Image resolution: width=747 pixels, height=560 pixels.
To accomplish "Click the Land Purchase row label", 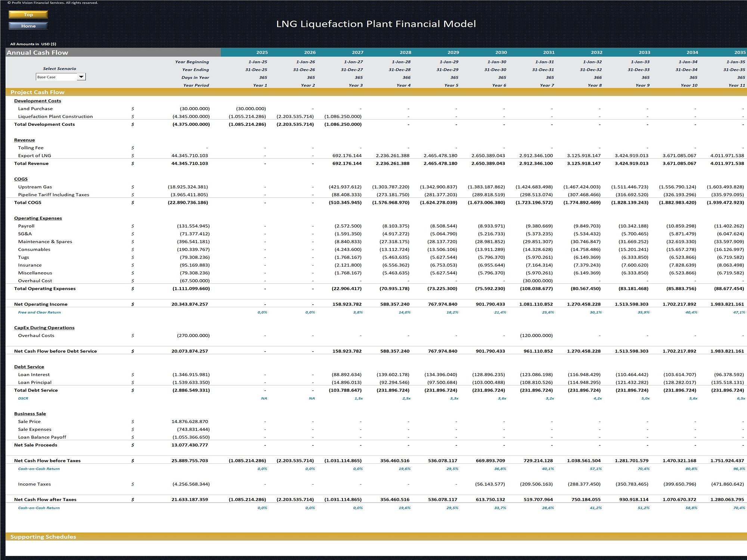I will (35, 108).
